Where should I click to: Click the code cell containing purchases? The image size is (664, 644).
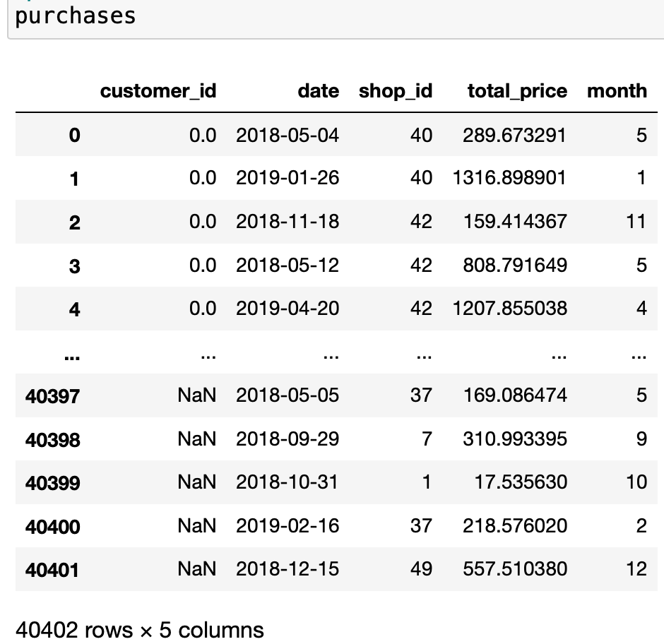pos(336,18)
